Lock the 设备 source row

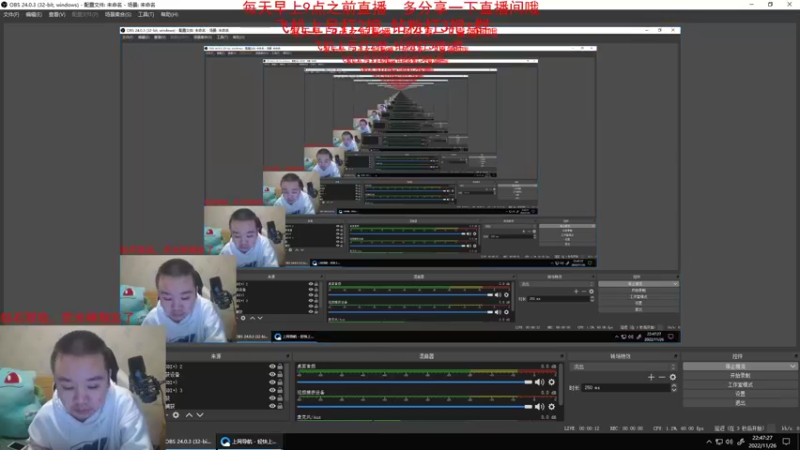pos(280,374)
